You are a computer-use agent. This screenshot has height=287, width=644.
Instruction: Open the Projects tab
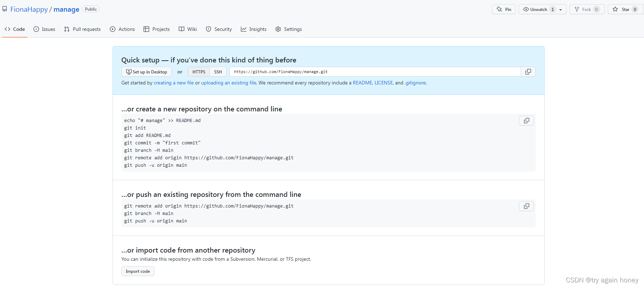click(x=157, y=29)
